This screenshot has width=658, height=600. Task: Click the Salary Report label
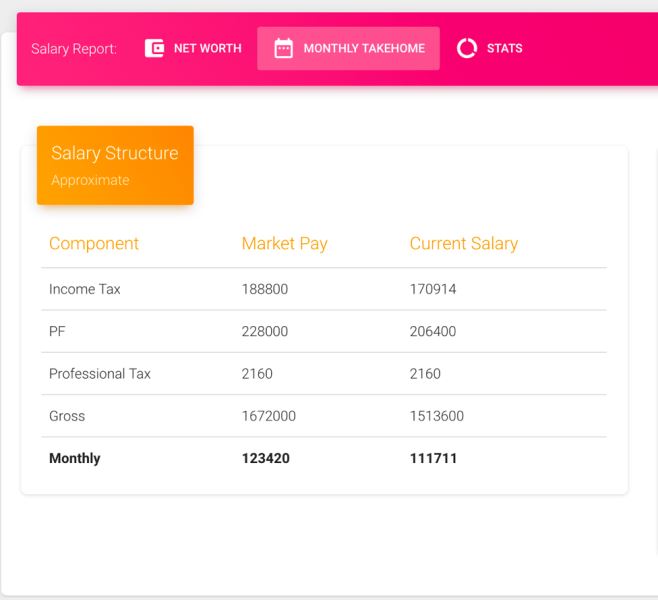point(74,49)
